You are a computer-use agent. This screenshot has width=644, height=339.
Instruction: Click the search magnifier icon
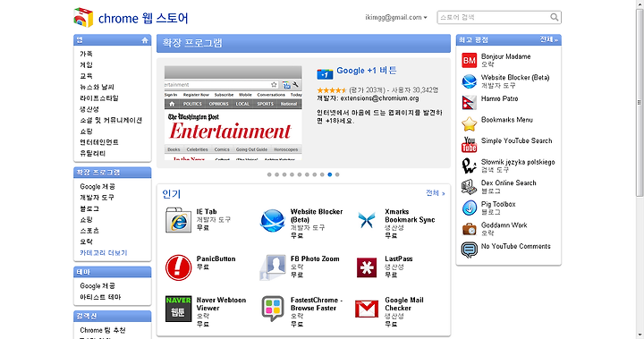pyautogui.click(x=554, y=17)
